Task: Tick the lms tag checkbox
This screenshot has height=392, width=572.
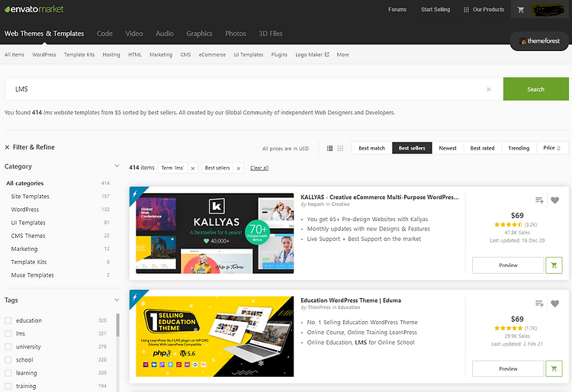Action: (8, 333)
